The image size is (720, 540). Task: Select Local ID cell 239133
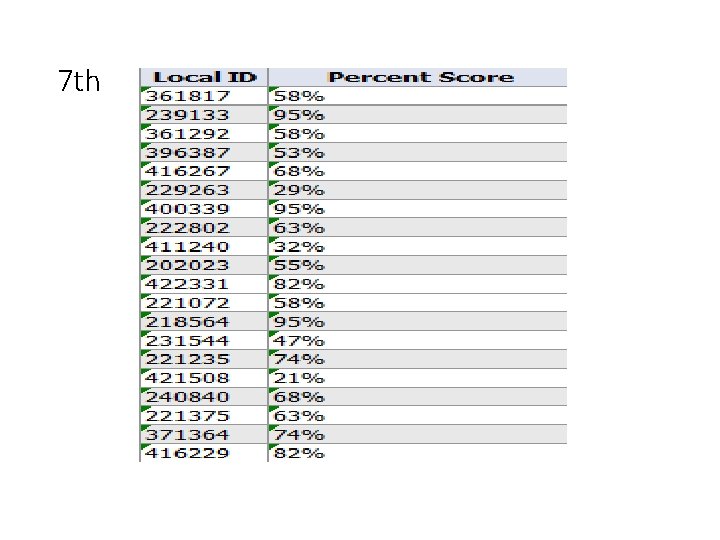[x=204, y=115]
